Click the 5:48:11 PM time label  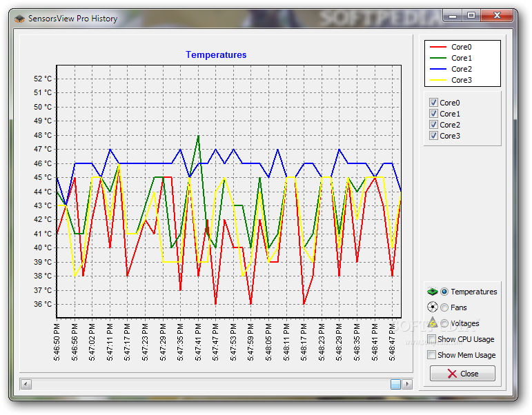286,342
